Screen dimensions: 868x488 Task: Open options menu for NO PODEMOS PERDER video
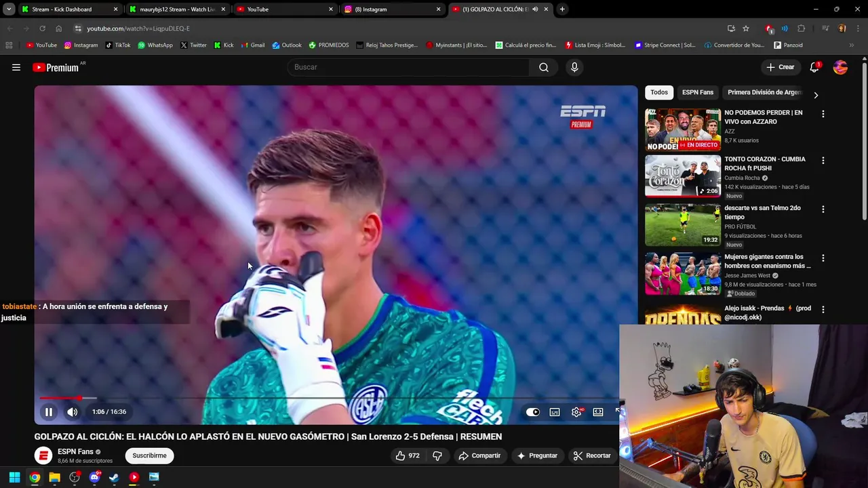[823, 115]
